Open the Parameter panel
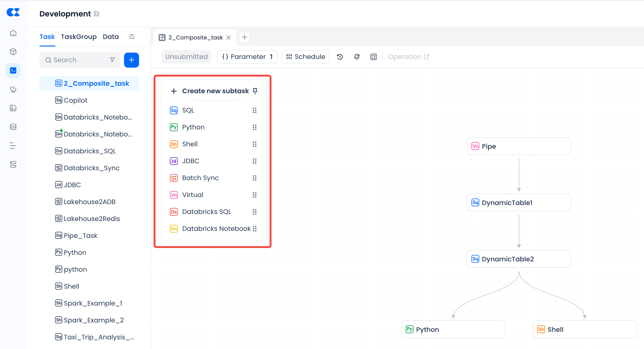Viewport: 644px width, 349px height. [247, 57]
